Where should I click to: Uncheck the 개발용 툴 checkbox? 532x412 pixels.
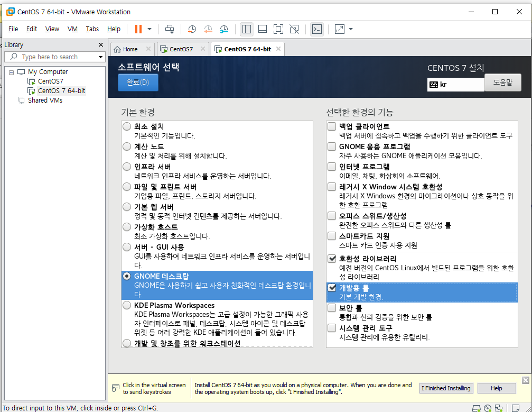(x=332, y=288)
